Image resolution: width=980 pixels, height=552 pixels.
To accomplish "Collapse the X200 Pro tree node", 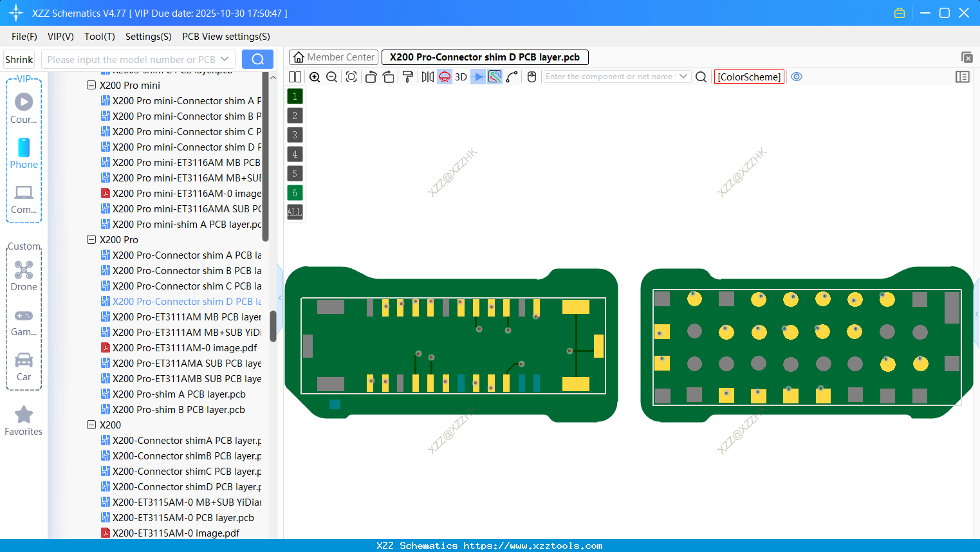I will tap(91, 238).
